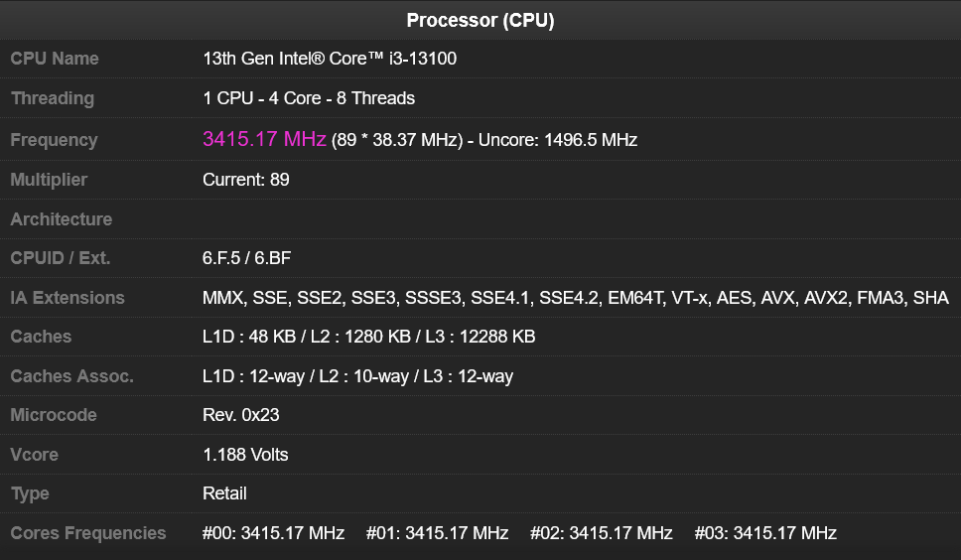
Task: Click the Multiplier row label
Action: pyautogui.click(x=49, y=180)
